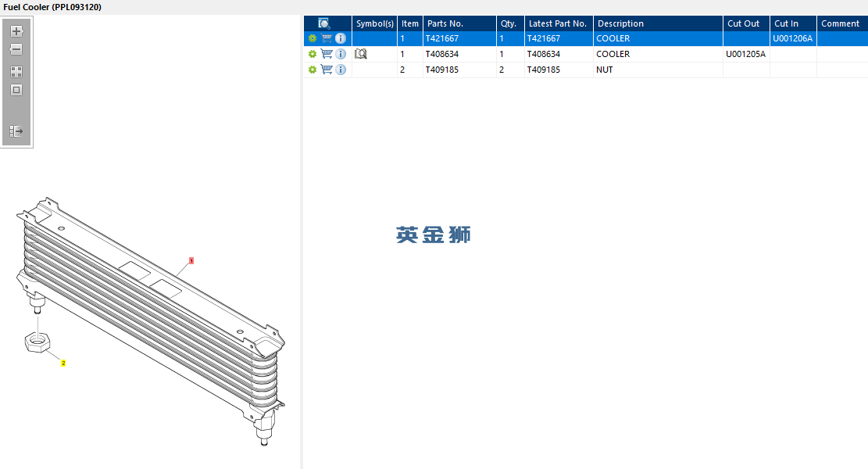
Task: Click the nut drawing in diagram
Action: click(x=38, y=342)
